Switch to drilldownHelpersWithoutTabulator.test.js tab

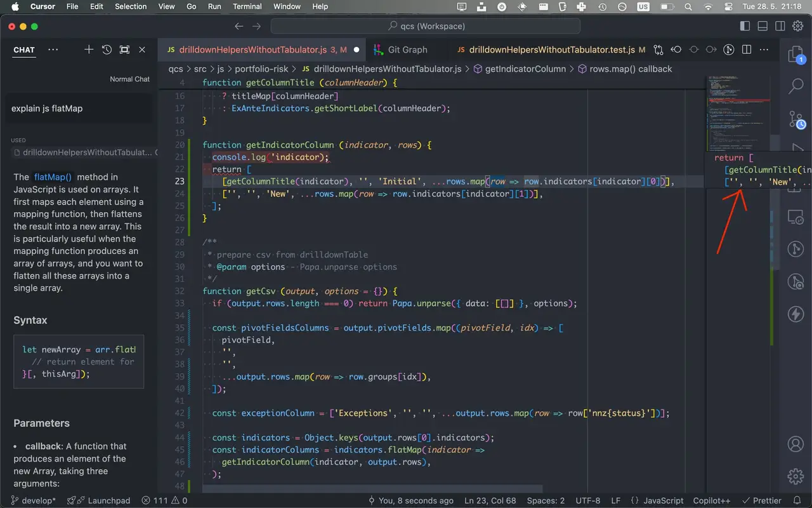[551, 50]
